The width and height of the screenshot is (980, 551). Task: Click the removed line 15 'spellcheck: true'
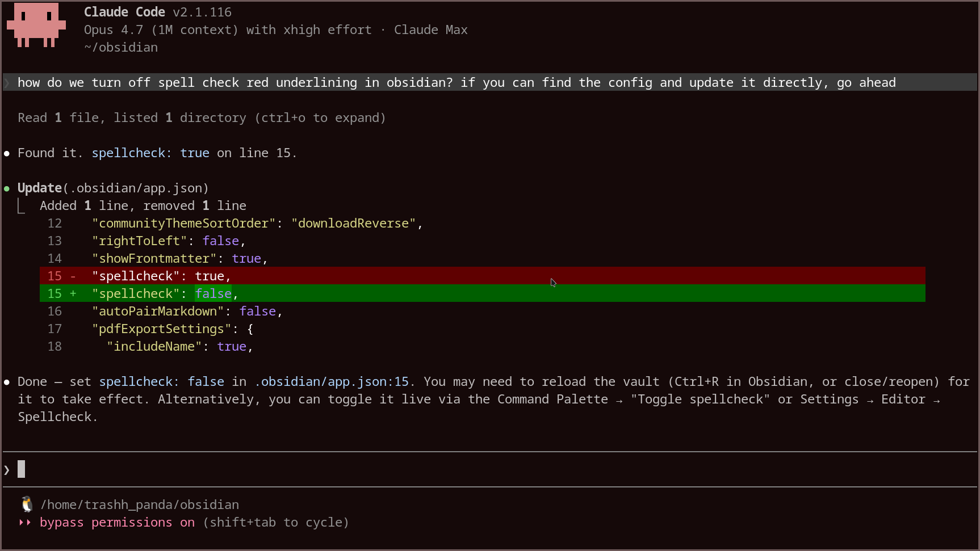(x=483, y=276)
